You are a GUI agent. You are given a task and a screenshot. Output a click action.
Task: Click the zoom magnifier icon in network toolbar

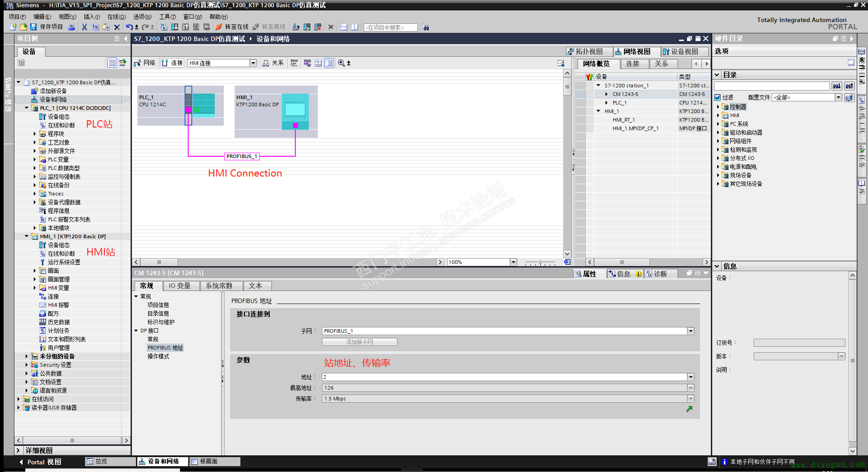[x=342, y=63]
